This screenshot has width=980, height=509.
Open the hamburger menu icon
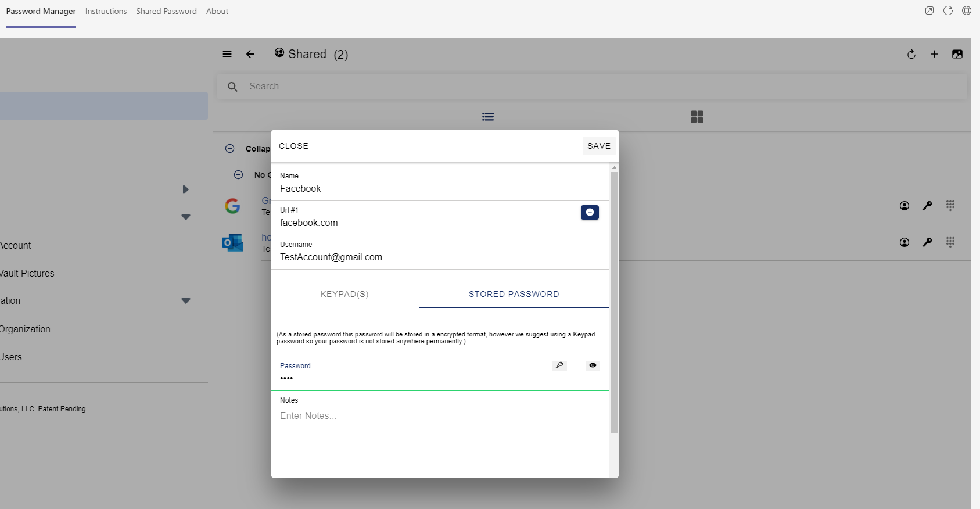227,54
